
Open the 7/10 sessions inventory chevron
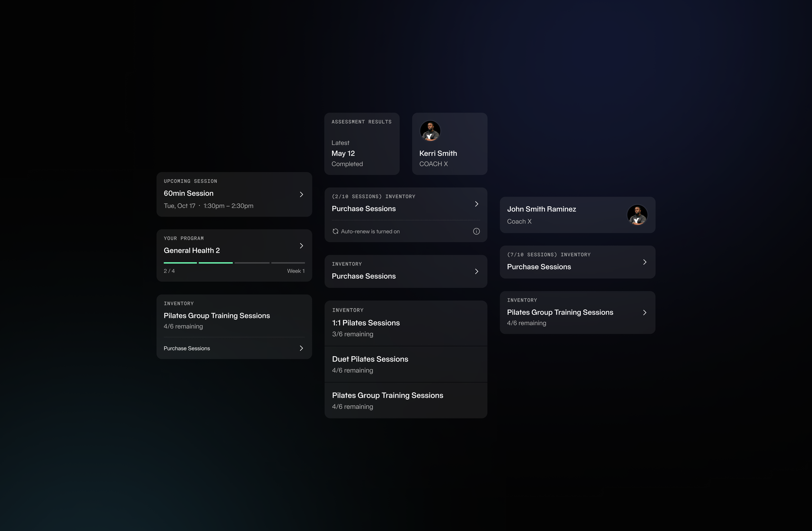pos(644,262)
